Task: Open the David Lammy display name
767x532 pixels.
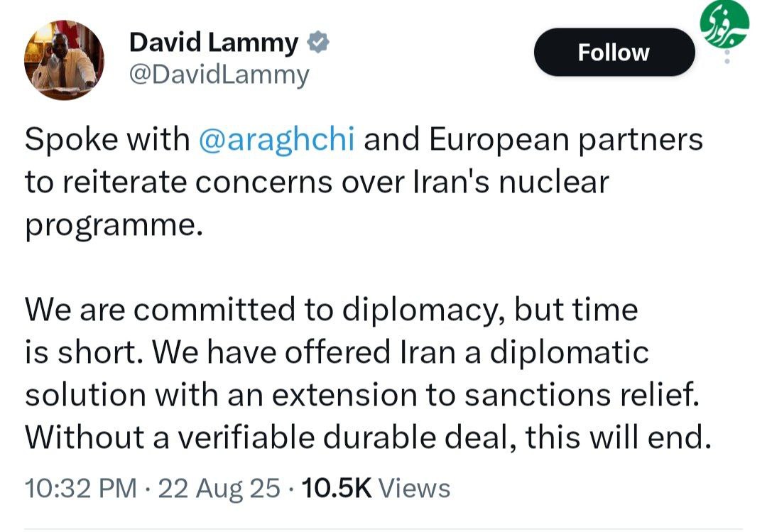Action: tap(214, 43)
